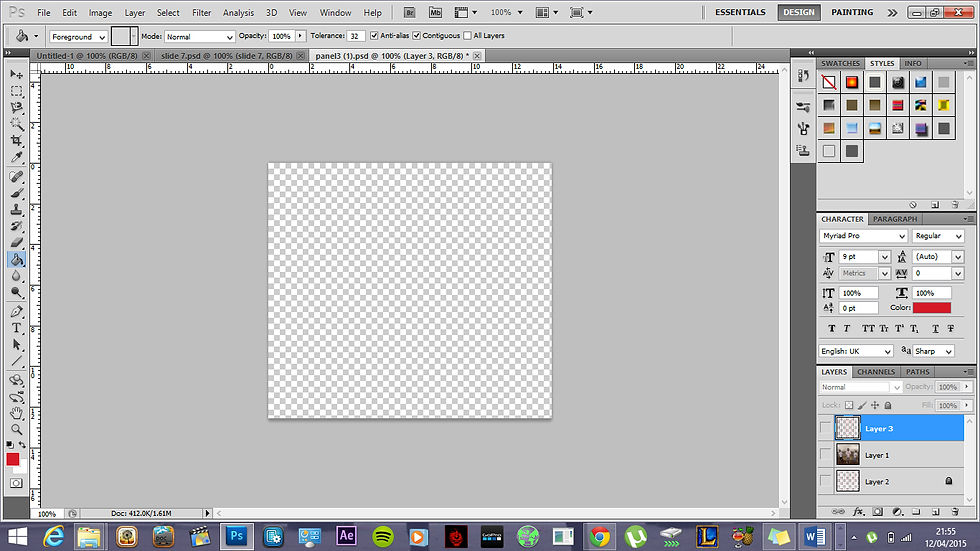Select the Clone Stamp tool
The width and height of the screenshot is (980, 551).
point(16,210)
